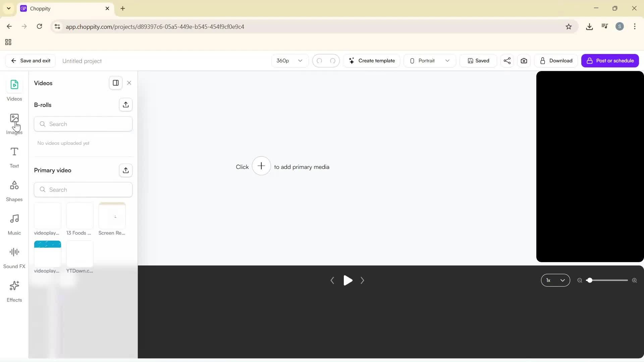
Task: Toggle the bookmark star in address bar
Action: [x=569, y=26]
